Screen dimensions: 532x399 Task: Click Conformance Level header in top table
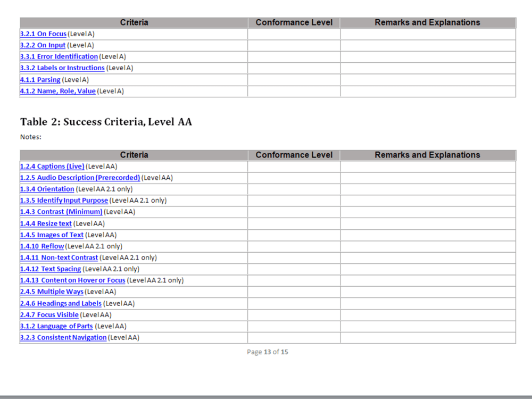pyautogui.click(x=294, y=22)
